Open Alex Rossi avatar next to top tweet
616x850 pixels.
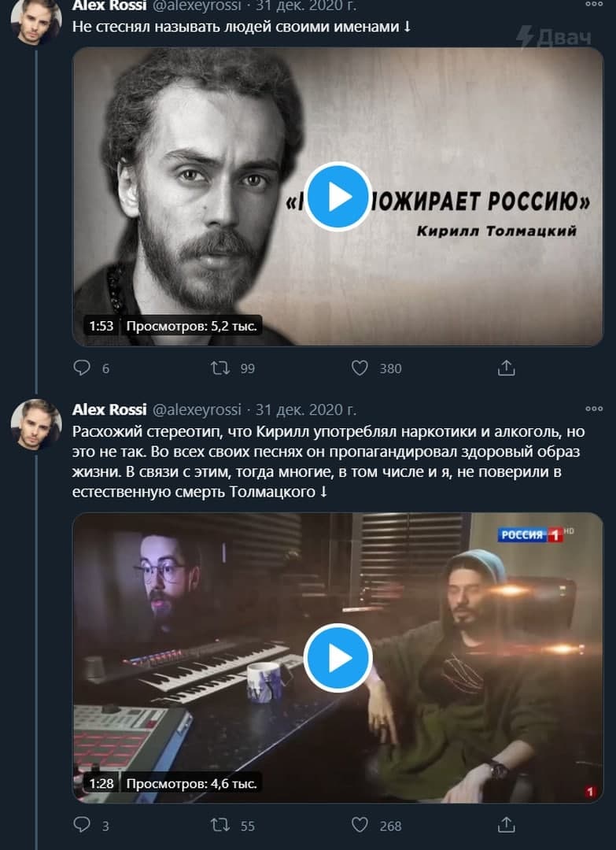(x=35, y=20)
